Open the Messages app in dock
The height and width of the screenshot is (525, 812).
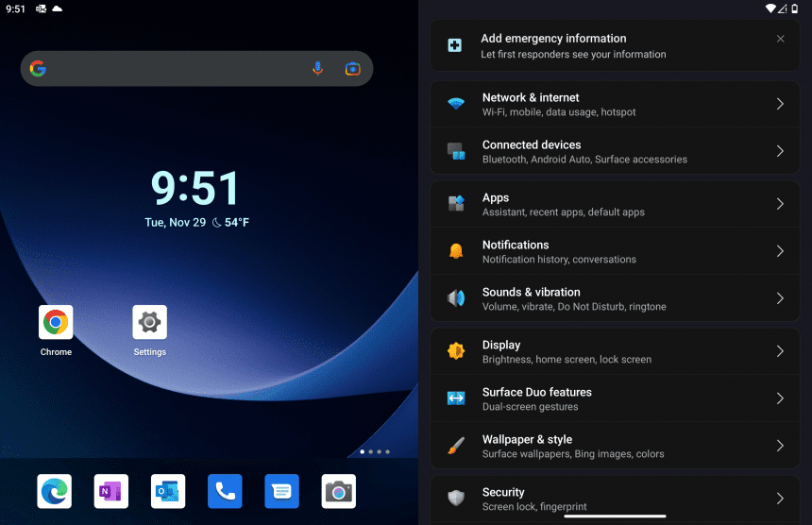(x=281, y=491)
